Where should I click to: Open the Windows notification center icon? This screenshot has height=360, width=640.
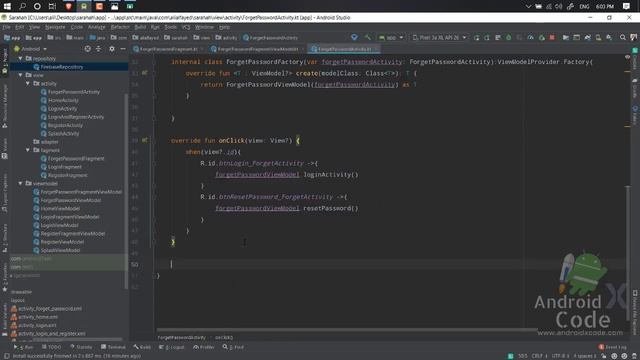626,6
